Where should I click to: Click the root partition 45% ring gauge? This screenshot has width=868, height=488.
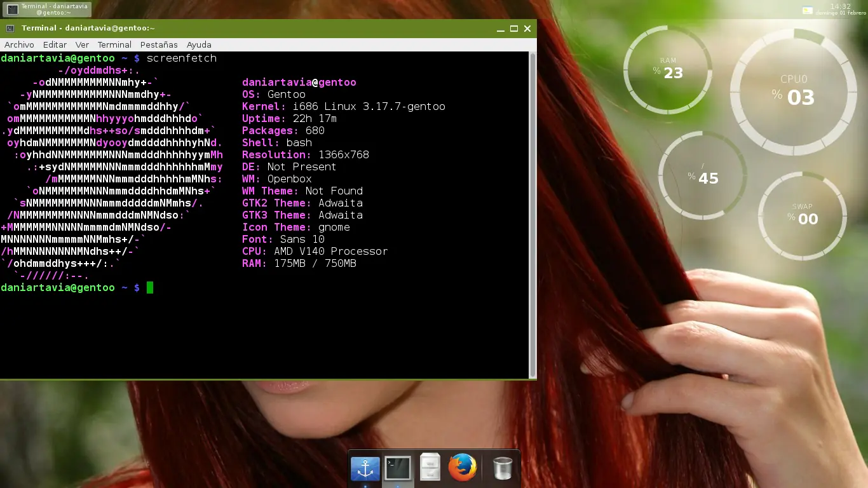click(x=702, y=175)
